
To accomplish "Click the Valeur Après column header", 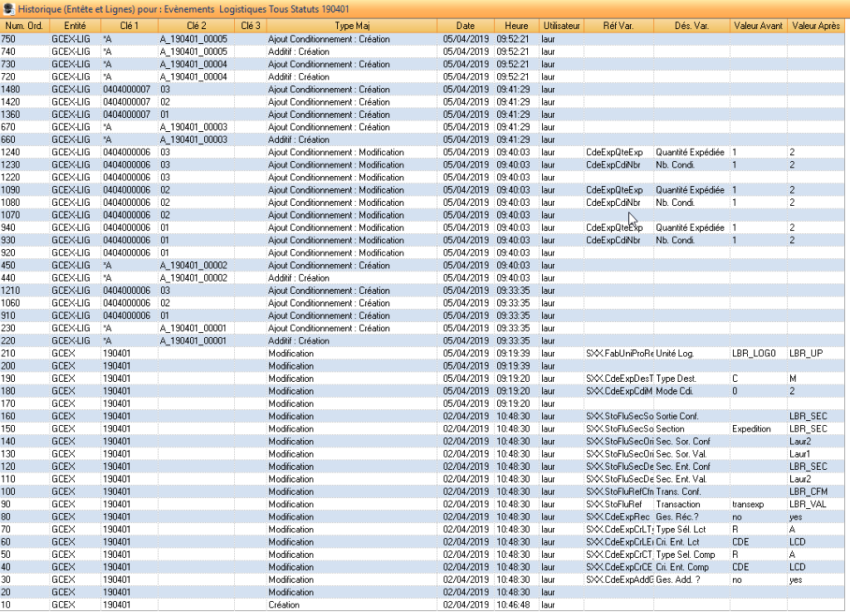I will pos(817,27).
